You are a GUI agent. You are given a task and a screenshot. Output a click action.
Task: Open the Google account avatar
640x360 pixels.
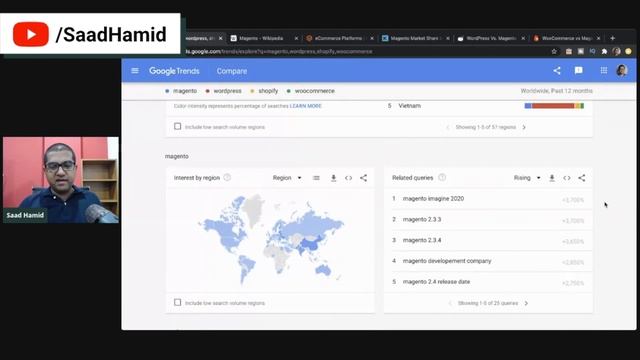tap(622, 70)
